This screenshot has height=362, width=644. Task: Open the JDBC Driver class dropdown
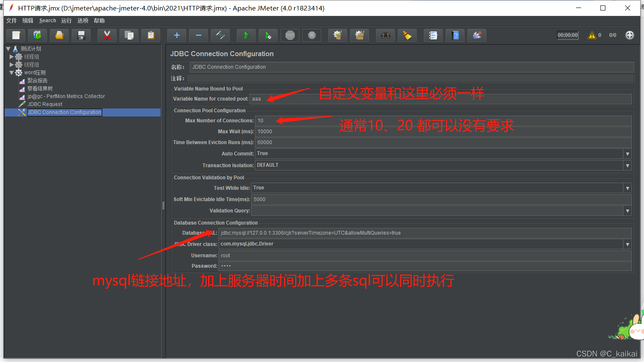[x=627, y=244]
